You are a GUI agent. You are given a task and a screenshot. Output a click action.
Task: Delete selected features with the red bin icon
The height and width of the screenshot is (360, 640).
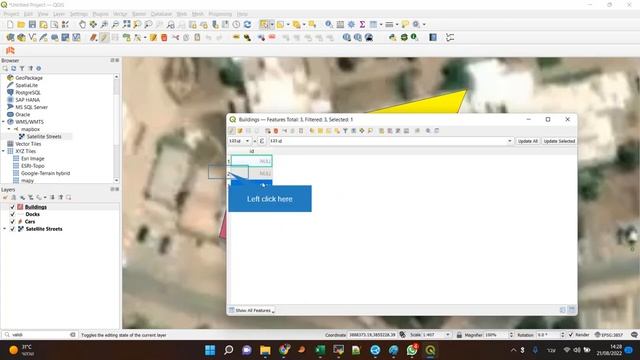pos(164,38)
